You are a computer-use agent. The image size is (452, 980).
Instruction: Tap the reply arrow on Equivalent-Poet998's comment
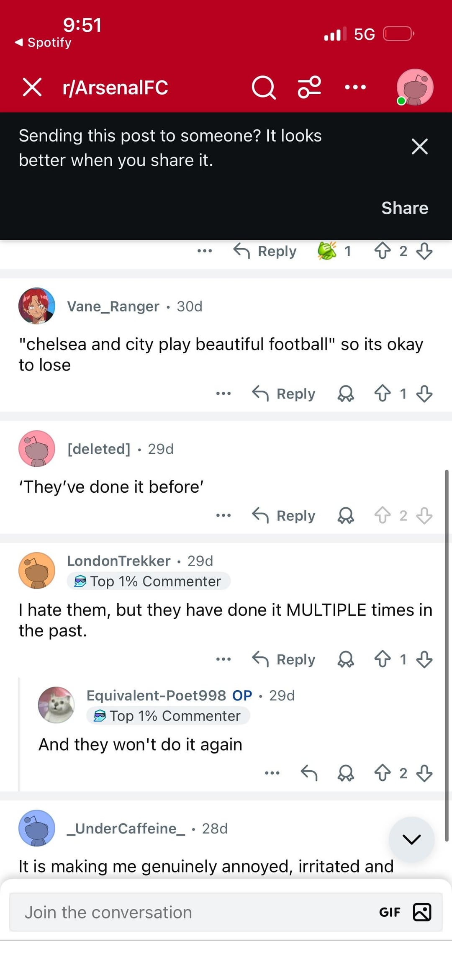[x=309, y=773]
